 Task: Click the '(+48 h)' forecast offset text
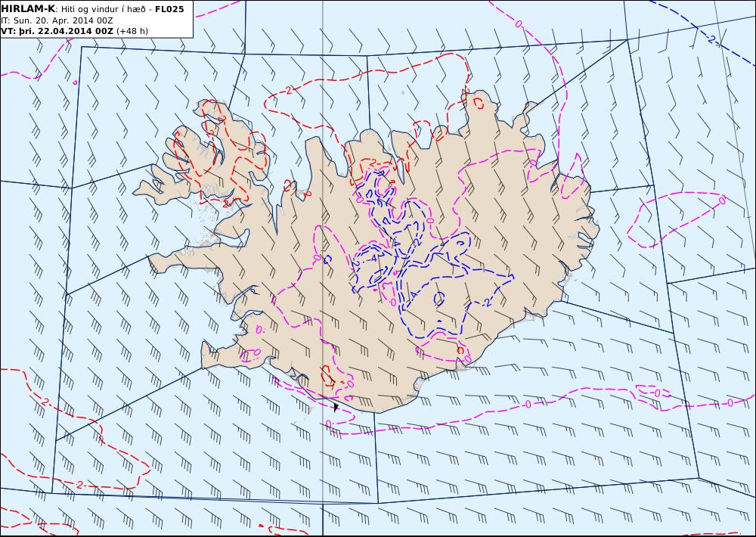tap(132, 31)
